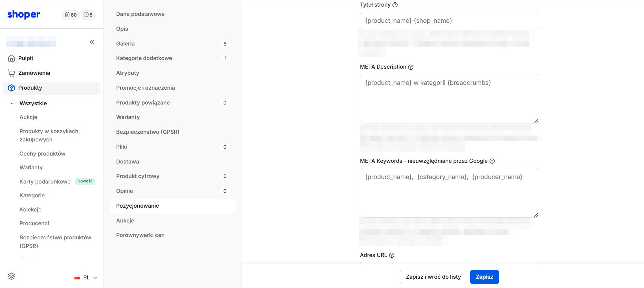Focus the META Keywords textarea
The width and height of the screenshot is (644, 288).
click(x=449, y=193)
